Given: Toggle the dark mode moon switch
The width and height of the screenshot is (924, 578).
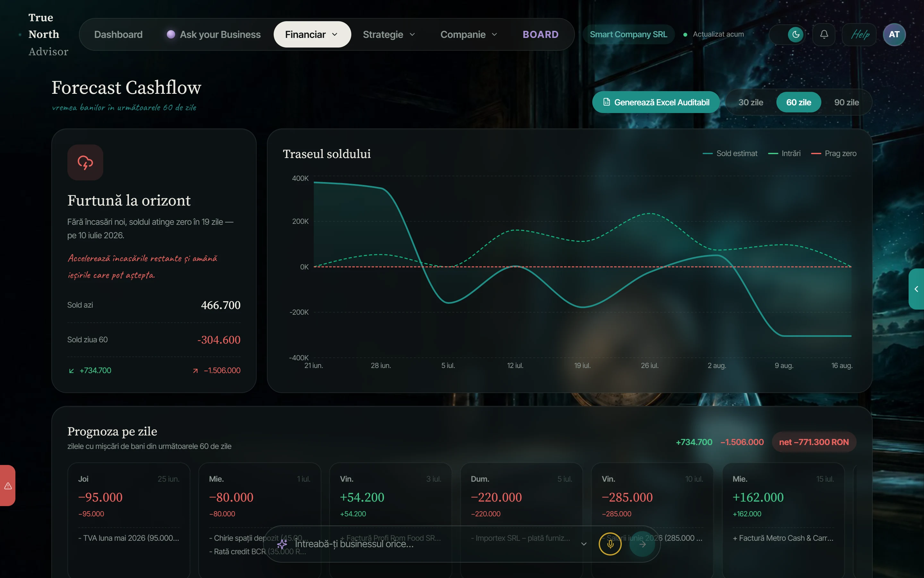Looking at the screenshot, I should click(787, 34).
